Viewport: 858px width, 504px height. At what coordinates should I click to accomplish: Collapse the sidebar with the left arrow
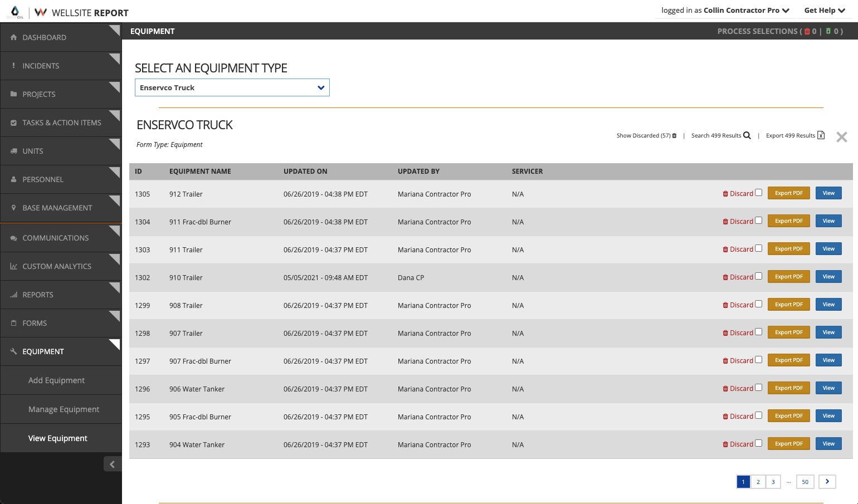click(x=112, y=464)
